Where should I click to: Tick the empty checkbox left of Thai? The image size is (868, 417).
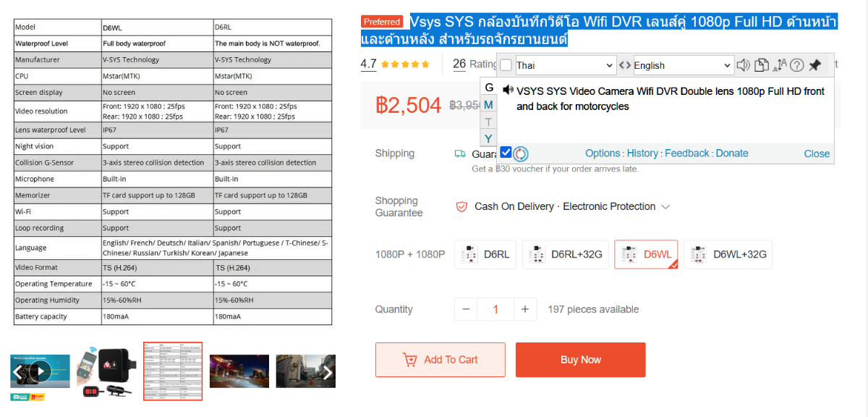pos(506,65)
